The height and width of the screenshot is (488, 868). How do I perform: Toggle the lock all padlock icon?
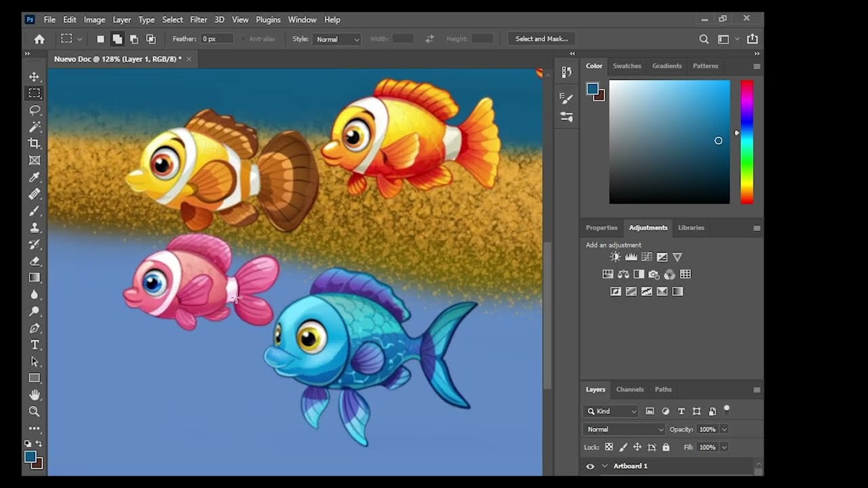click(x=666, y=447)
